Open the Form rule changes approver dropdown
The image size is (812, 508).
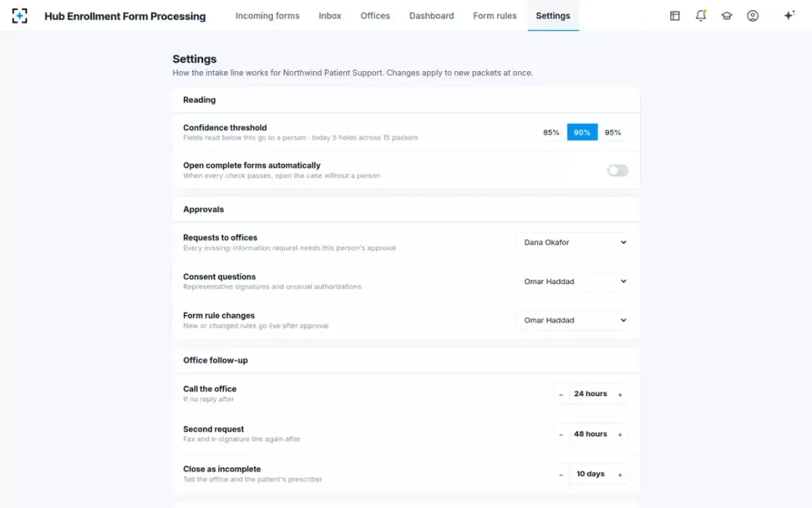coord(573,320)
